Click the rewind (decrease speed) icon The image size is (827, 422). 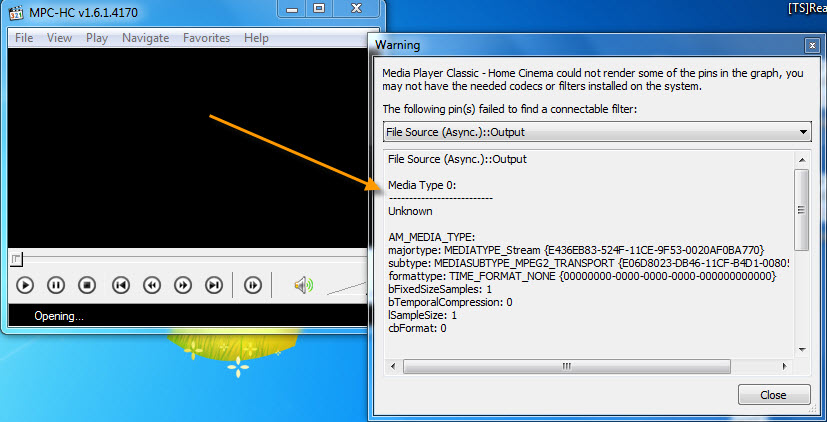[152, 285]
